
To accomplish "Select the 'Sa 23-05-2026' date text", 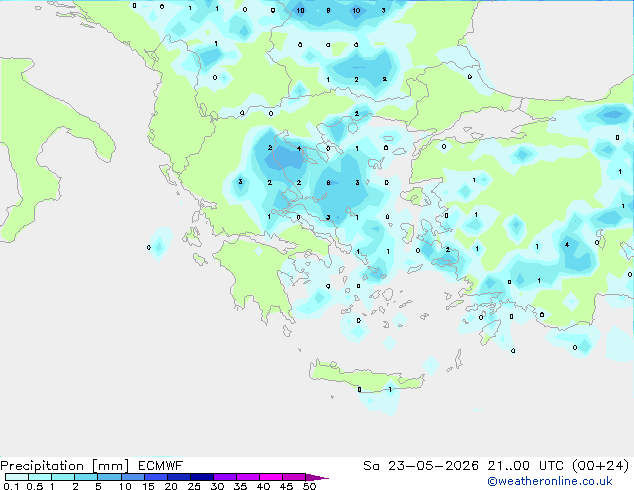I will [421, 466].
